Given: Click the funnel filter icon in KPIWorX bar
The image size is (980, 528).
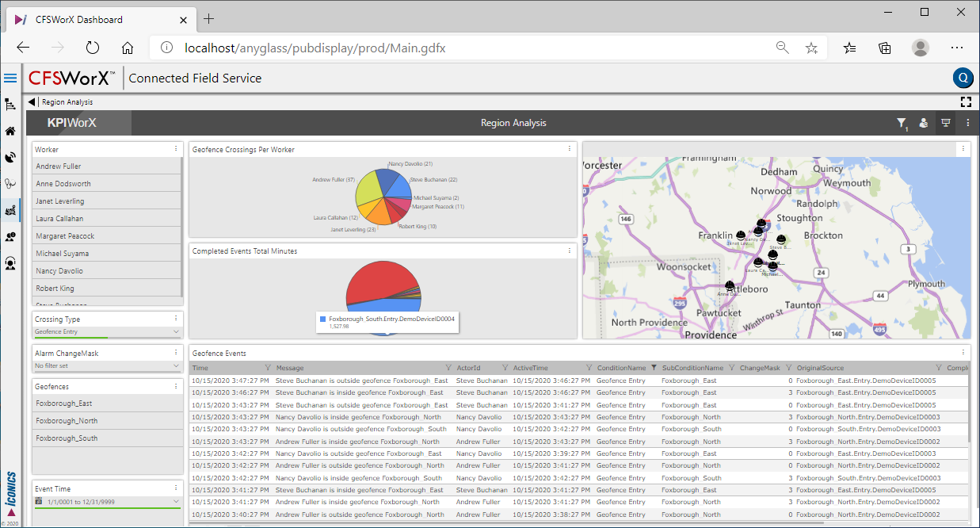Looking at the screenshot, I should [x=901, y=123].
